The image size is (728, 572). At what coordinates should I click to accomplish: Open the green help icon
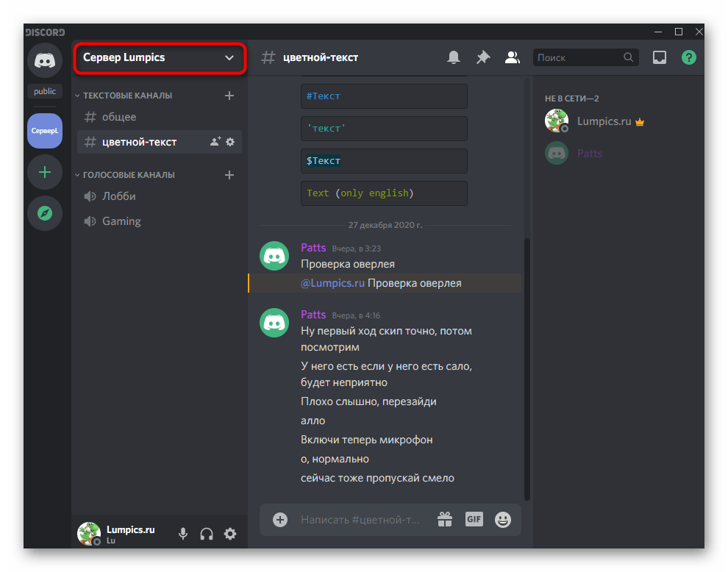coord(688,57)
